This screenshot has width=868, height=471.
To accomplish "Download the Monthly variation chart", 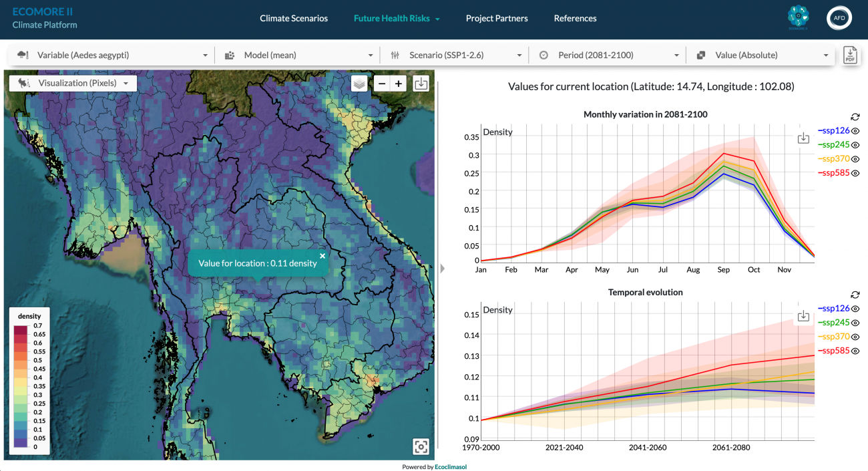I will 803,138.
